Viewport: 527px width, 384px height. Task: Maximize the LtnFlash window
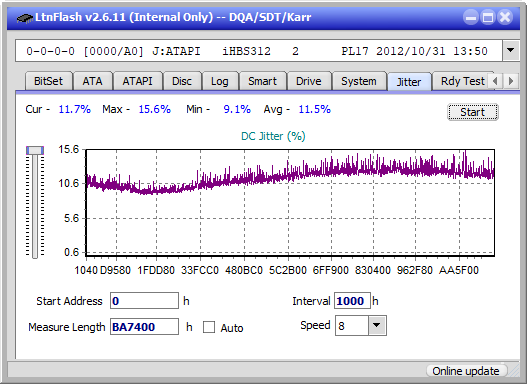488,17
